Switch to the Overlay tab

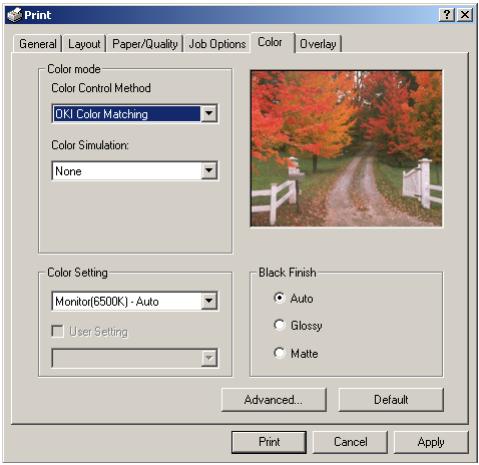pyautogui.click(x=318, y=44)
